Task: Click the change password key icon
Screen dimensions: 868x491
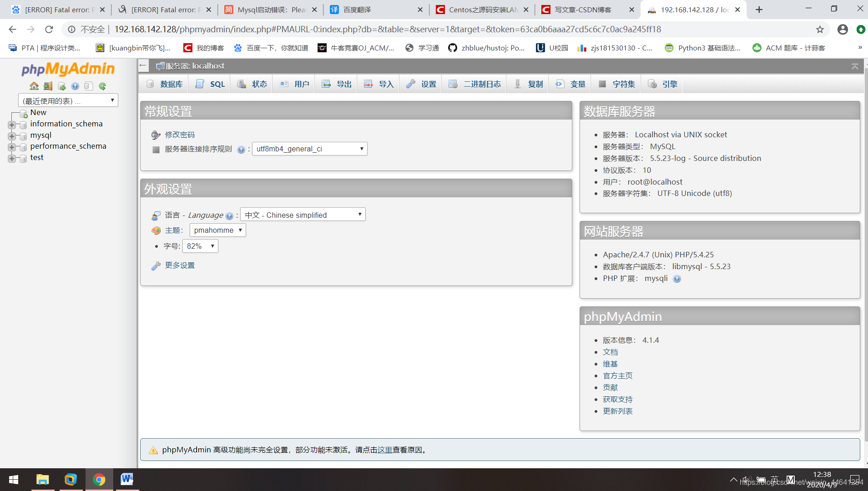Action: click(x=156, y=135)
